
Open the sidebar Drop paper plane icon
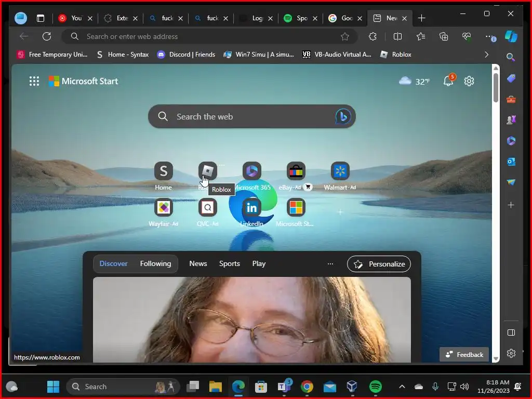[511, 182]
